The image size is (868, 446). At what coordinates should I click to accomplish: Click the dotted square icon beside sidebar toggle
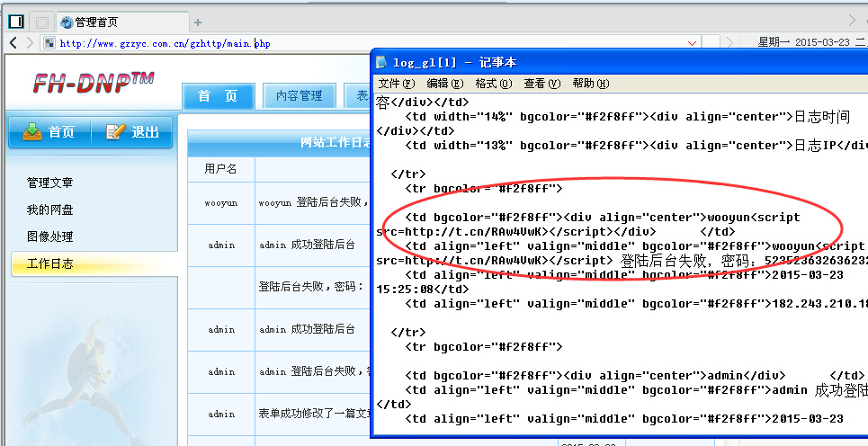coord(41,22)
